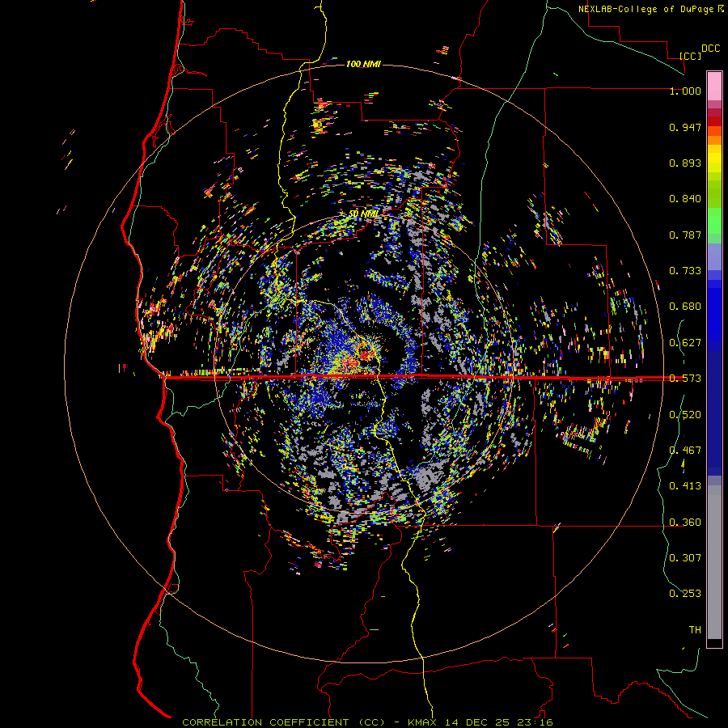Select the 0.787 scale value
Viewport: 728px width, 728px height.
(x=685, y=235)
